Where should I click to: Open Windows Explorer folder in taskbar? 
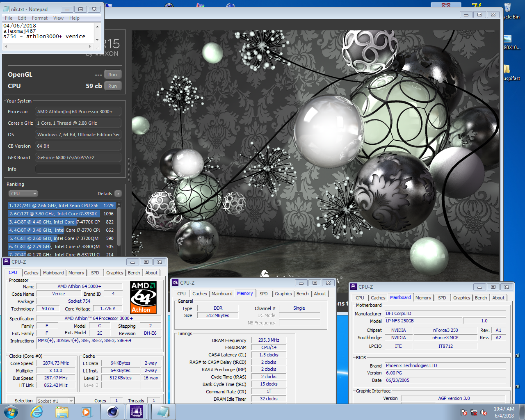click(x=62, y=412)
